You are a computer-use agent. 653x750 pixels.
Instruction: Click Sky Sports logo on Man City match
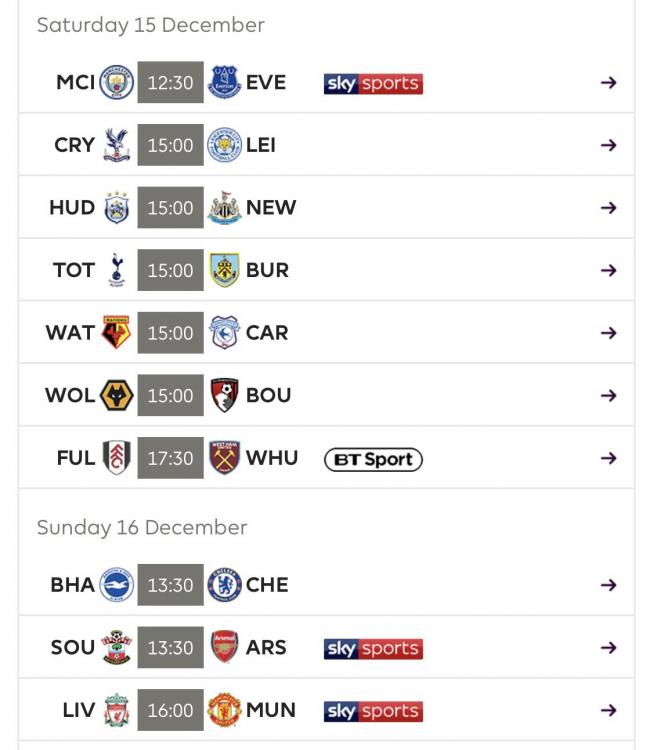point(373,83)
